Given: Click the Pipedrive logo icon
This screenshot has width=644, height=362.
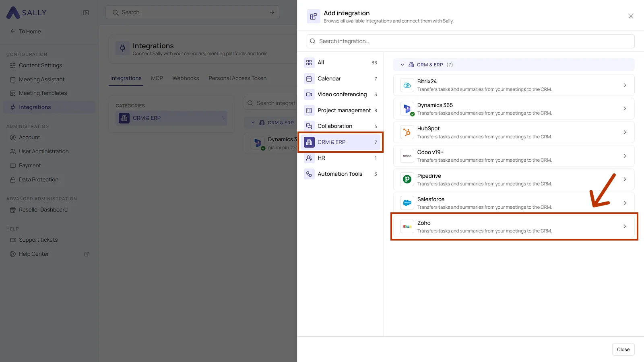Looking at the screenshot, I should 407,179.
